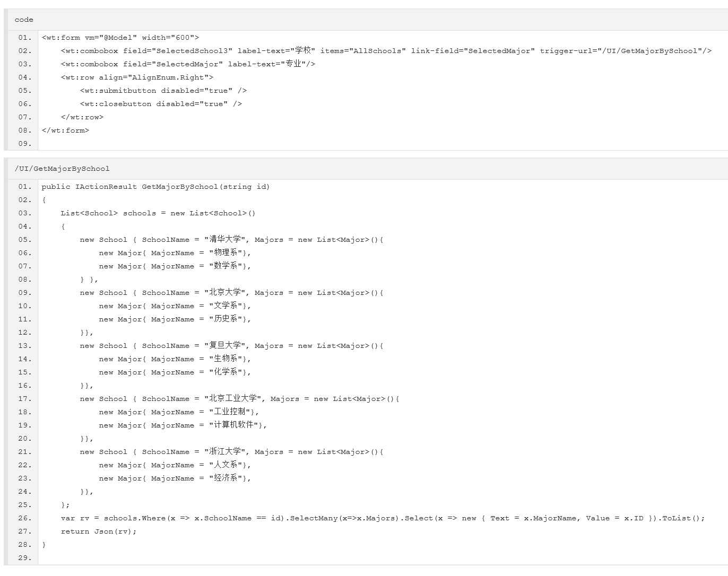Click the 历史系 major line
Screen dimensions: 728x576
(x=175, y=319)
